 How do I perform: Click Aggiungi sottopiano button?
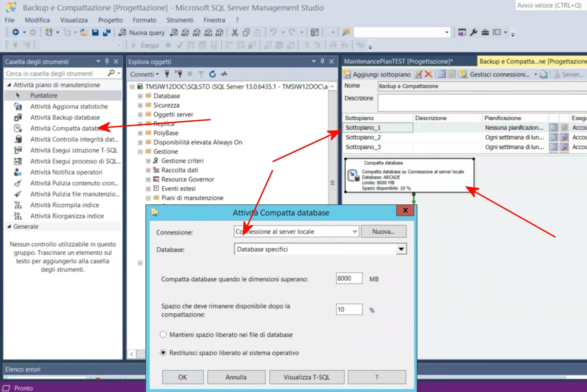(x=377, y=75)
